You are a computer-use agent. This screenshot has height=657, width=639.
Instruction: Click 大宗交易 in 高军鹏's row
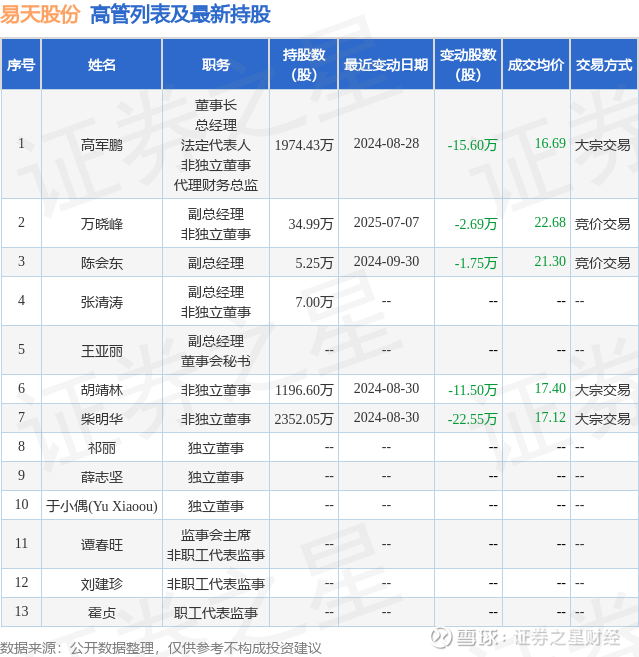[x=603, y=145]
